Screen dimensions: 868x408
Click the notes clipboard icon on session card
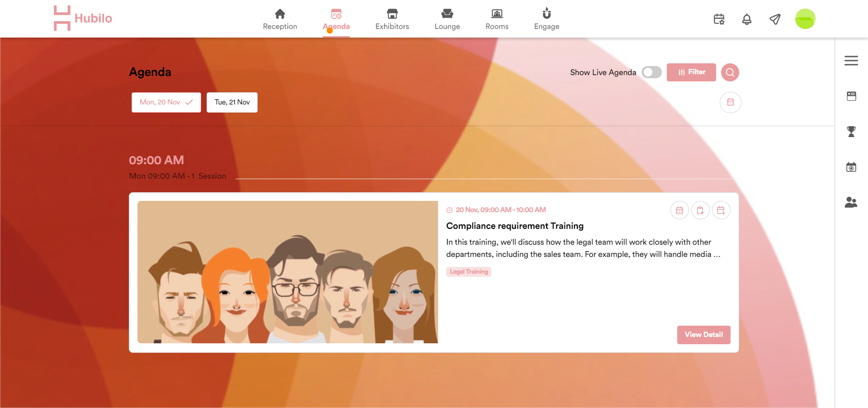[700, 210]
